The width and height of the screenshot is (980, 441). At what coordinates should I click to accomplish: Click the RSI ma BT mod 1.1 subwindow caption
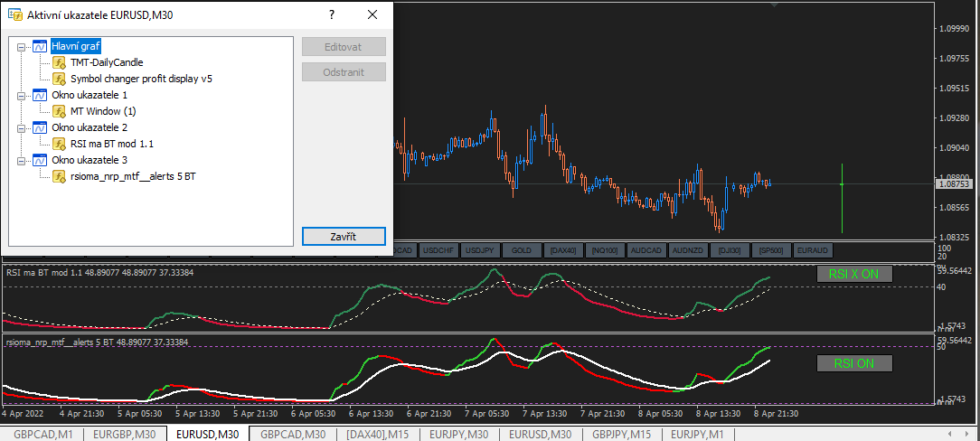pos(100,272)
